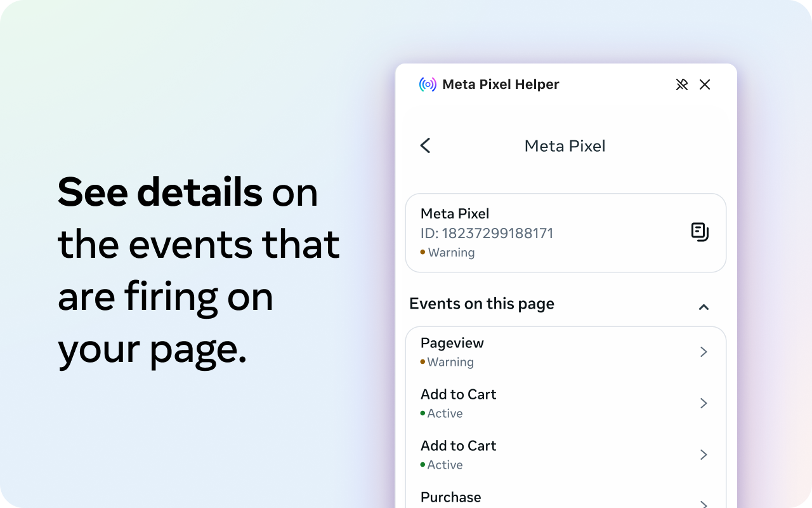Viewport: 812px width, 508px height.
Task: Collapse the Events on this page section
Action: pyautogui.click(x=704, y=307)
